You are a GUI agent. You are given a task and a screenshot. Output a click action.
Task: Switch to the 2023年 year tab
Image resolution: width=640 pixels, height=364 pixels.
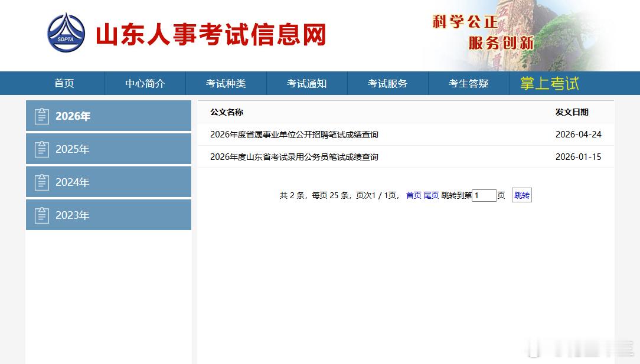point(73,215)
